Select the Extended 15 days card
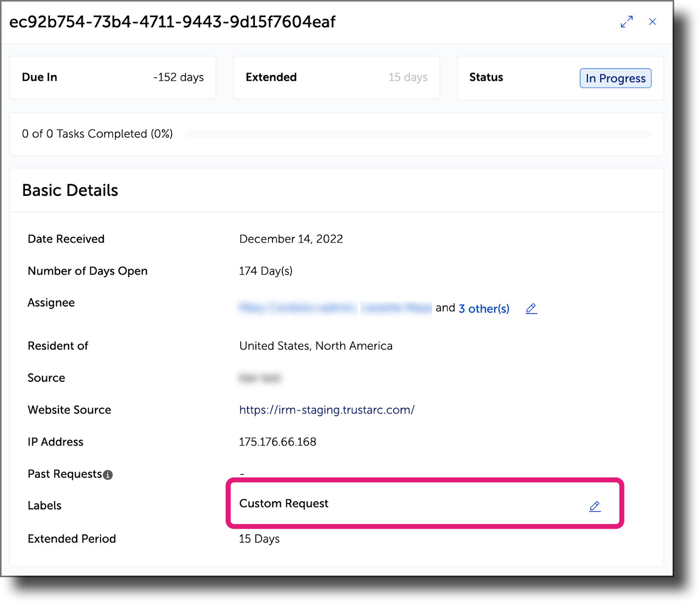Image resolution: width=700 pixels, height=603 pixels. [x=336, y=77]
